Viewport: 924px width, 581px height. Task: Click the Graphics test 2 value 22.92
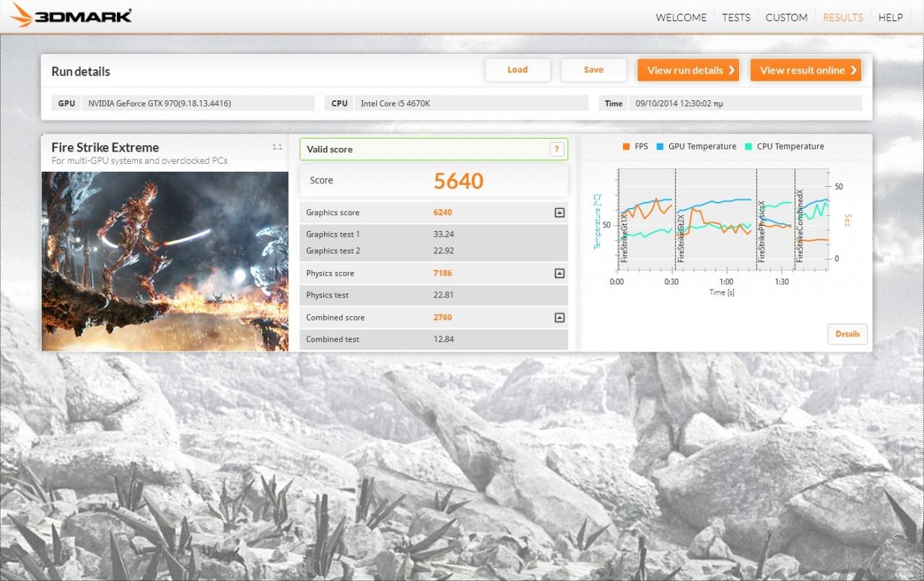tap(444, 251)
